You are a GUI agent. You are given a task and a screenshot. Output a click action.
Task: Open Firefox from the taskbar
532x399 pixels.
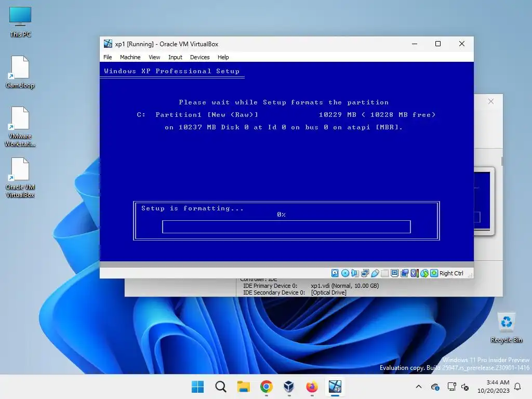click(312, 387)
